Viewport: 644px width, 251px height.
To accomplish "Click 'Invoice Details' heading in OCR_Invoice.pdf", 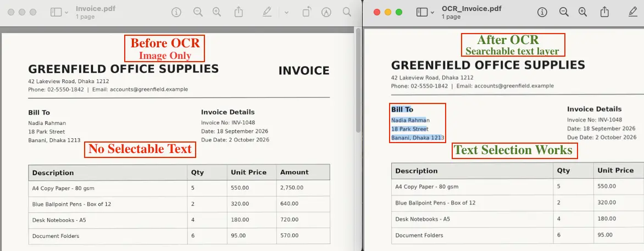I will point(595,109).
